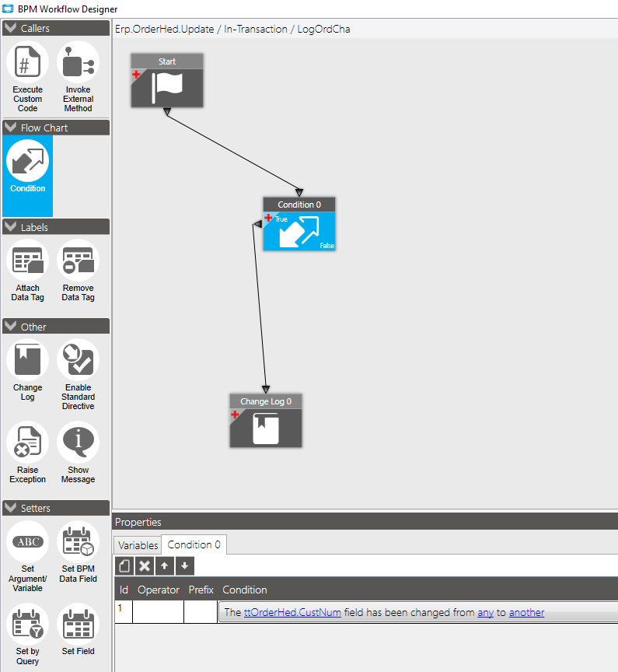This screenshot has height=672, width=618.
Task: Click the Prefix column header
Action: pyautogui.click(x=201, y=590)
